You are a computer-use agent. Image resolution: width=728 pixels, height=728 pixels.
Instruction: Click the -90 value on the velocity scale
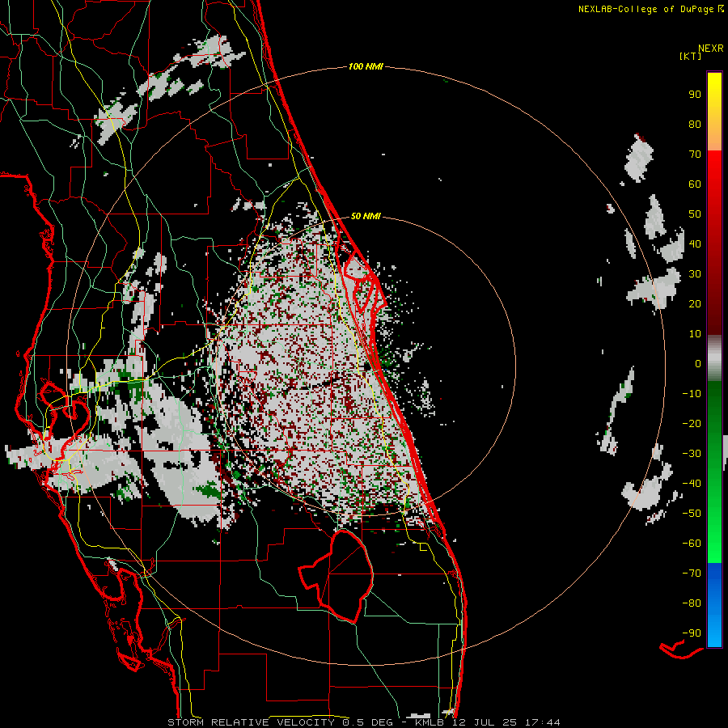coord(692,633)
